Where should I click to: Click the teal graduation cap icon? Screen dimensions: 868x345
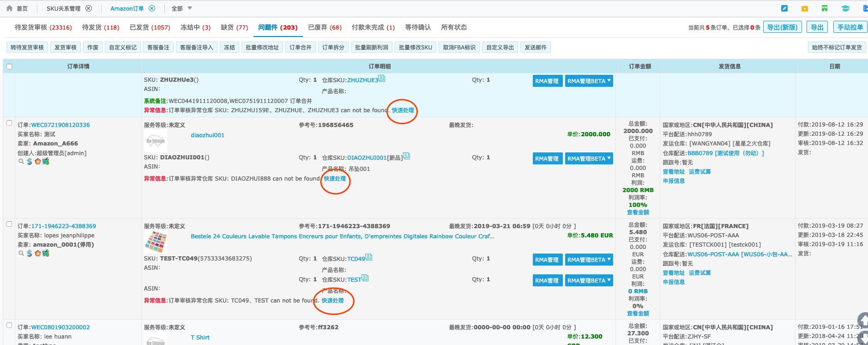(845, 8)
